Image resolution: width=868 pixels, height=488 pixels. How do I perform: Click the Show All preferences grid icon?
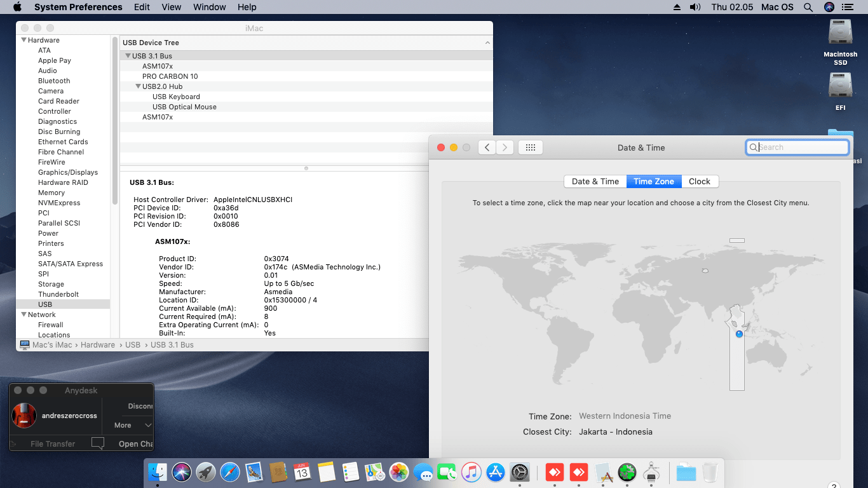click(x=531, y=147)
